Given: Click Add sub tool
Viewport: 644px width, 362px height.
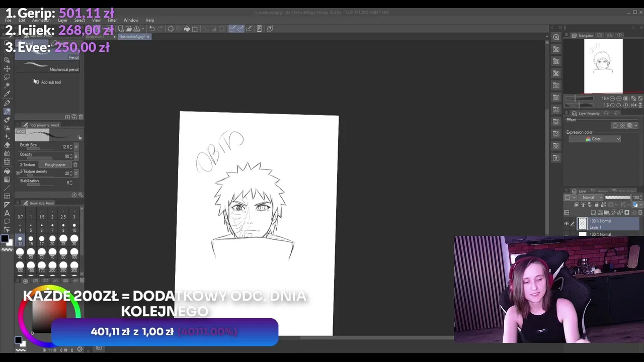Looking at the screenshot, I should coord(48,82).
